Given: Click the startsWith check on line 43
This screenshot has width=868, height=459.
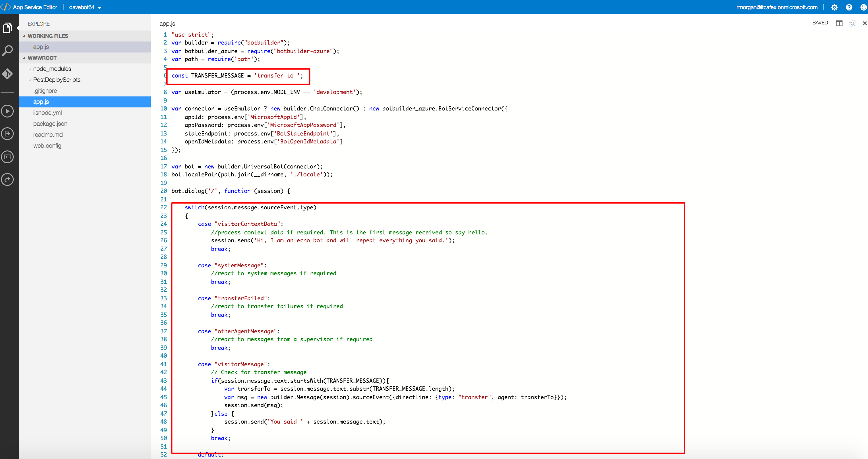Looking at the screenshot, I should click(300, 381).
